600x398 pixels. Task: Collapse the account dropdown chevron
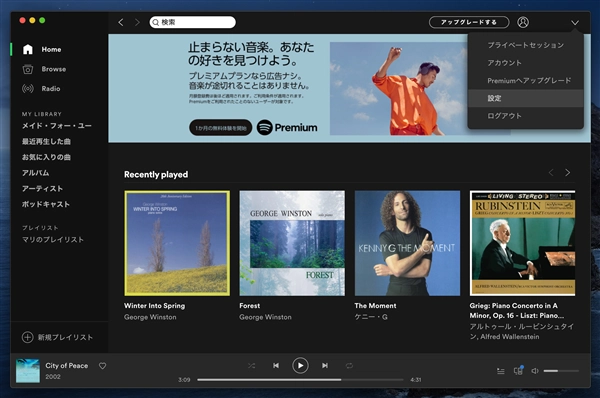coord(575,23)
